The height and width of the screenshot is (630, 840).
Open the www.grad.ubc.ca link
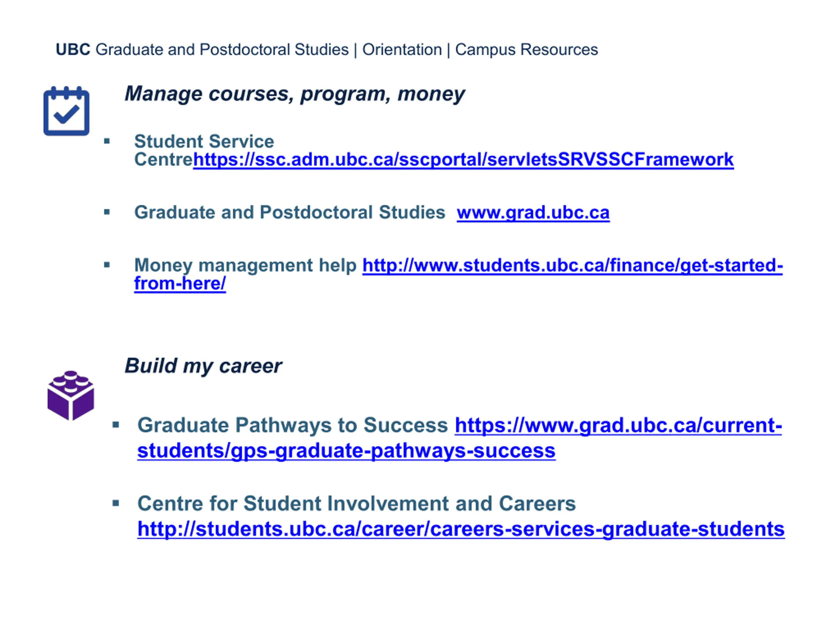(533, 212)
